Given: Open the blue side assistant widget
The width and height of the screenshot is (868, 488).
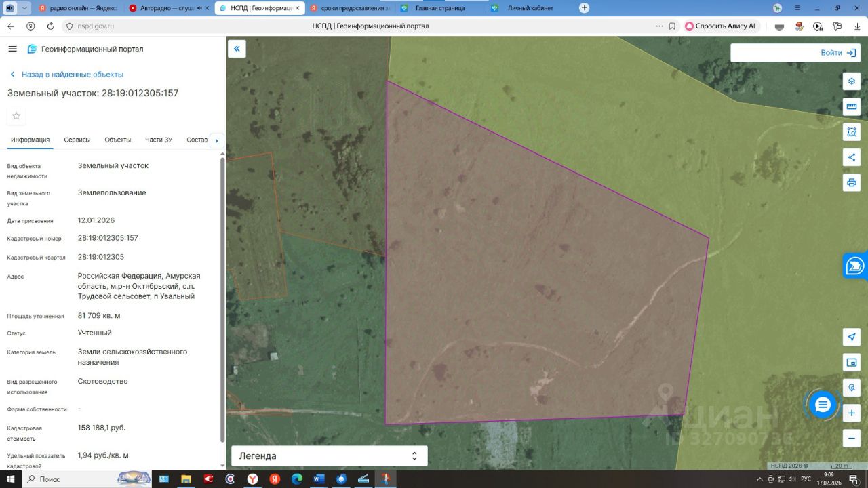Looking at the screenshot, I should tap(856, 266).
